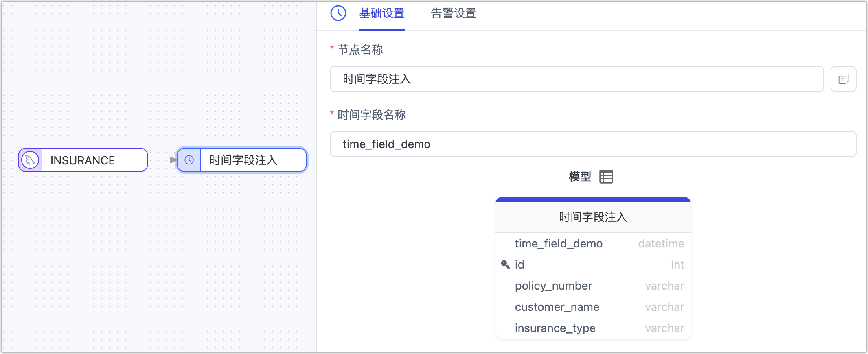Click the 时间字段注入 model table header
The width and height of the screenshot is (868, 354).
(x=593, y=217)
